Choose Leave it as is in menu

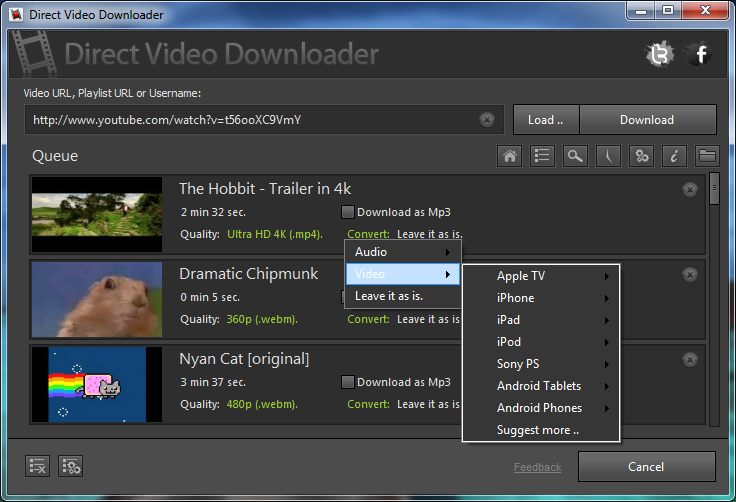[403, 296]
